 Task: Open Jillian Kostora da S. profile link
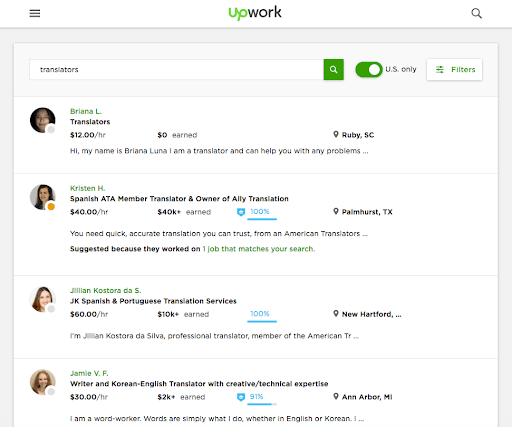pyautogui.click(x=106, y=290)
